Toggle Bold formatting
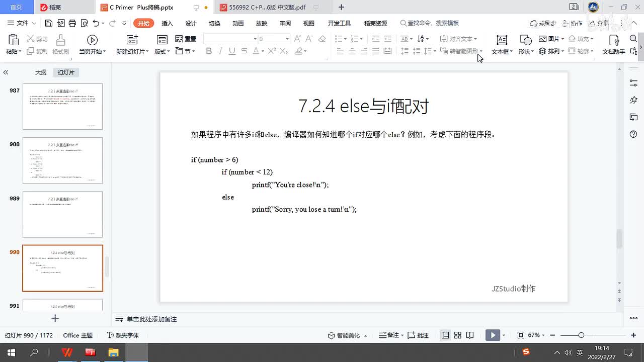This screenshot has height=362, width=644. coord(209,51)
